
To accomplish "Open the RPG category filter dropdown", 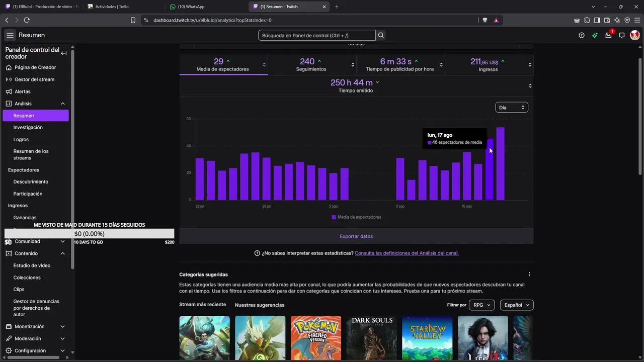I will coord(481,305).
